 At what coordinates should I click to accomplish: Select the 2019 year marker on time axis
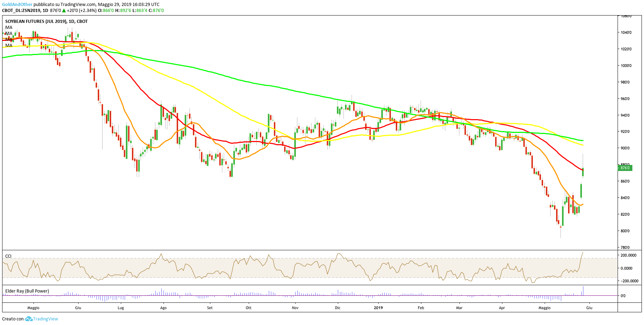378,308
